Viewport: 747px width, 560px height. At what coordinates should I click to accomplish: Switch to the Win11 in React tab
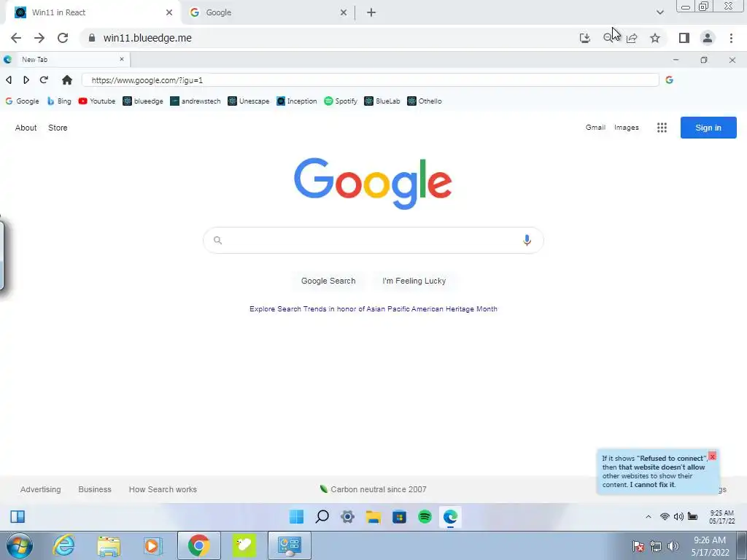point(93,12)
